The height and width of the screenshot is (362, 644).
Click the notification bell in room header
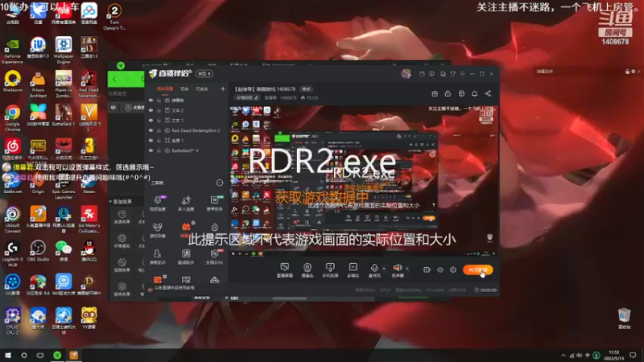(474, 93)
